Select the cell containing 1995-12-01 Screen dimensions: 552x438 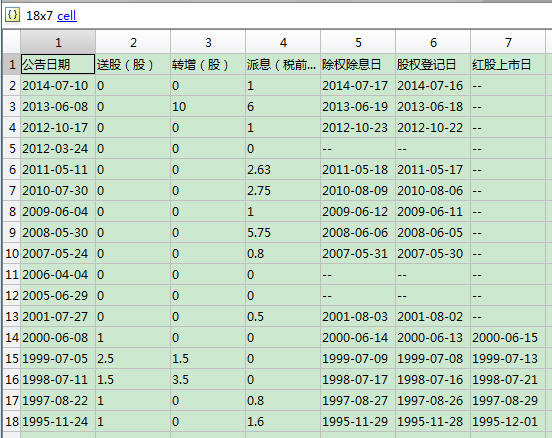tap(508, 421)
